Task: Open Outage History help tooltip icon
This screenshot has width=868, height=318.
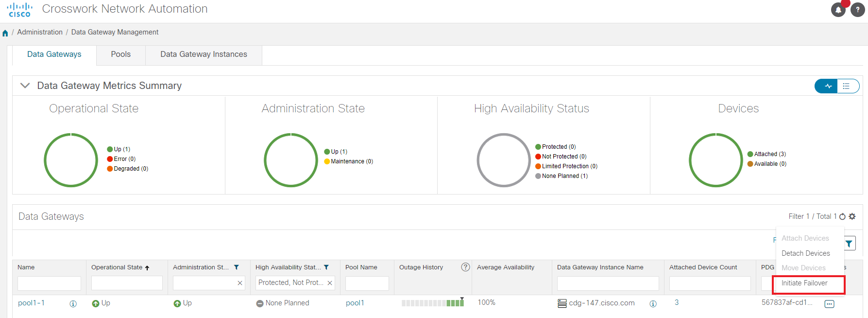Action: point(465,267)
